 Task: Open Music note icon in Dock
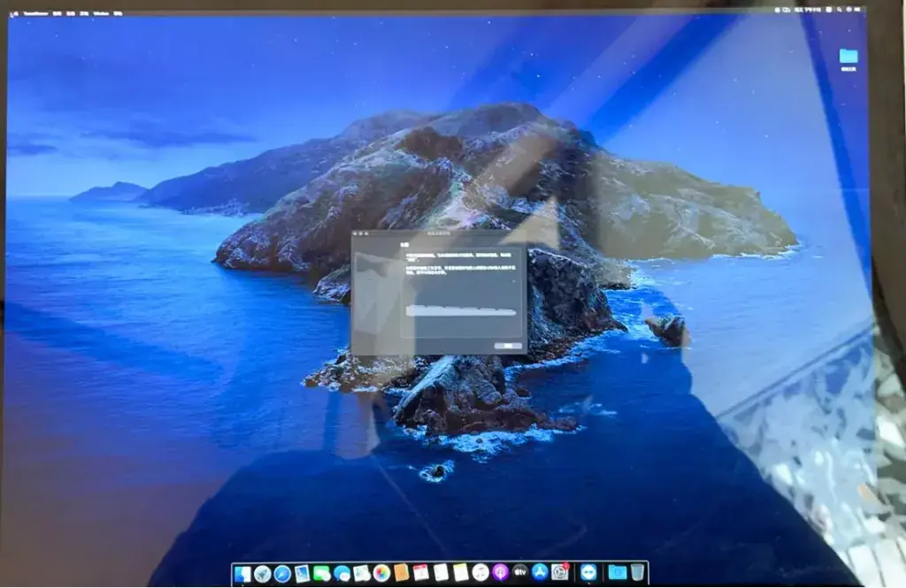[x=480, y=572]
